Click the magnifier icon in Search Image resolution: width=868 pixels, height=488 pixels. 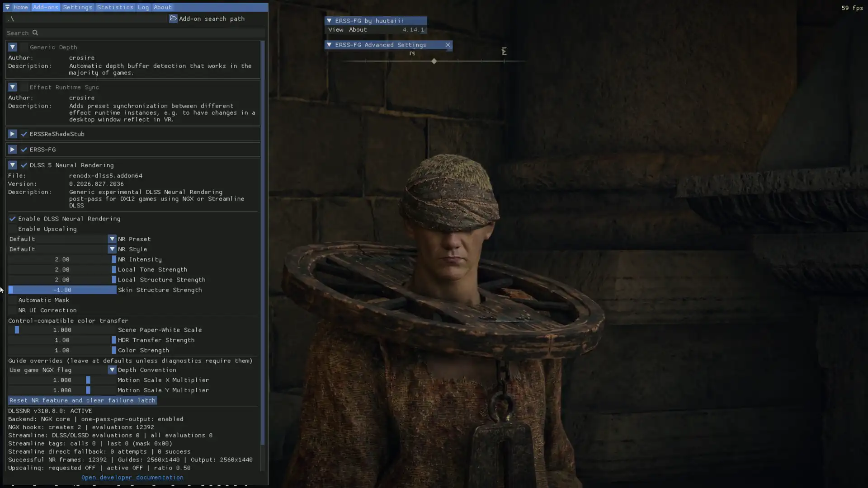point(35,33)
